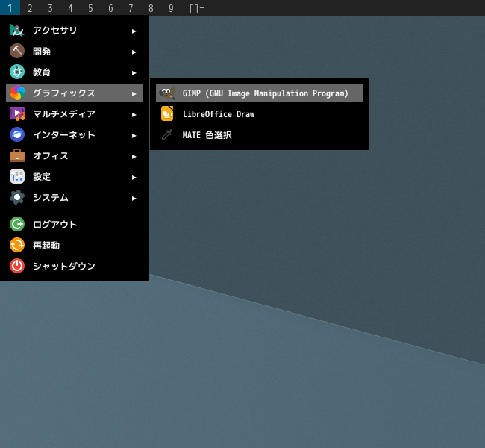Viewport: 485px width, 448px height.
Task: Expand the 教育 submenu arrow
Action: (x=134, y=73)
